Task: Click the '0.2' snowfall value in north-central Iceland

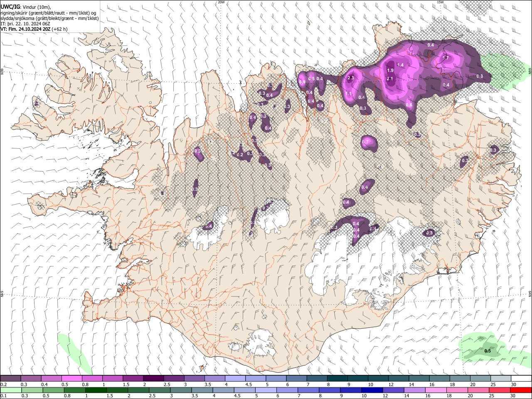Action: tap(239, 155)
